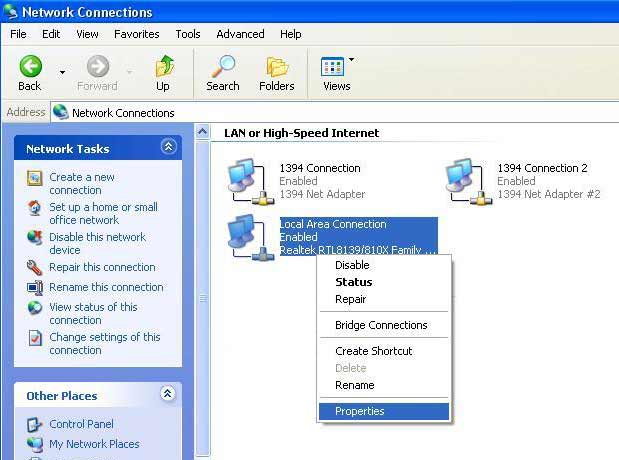Click the Rename this connection icon
Viewport: 619px width, 460px height.
[35, 287]
